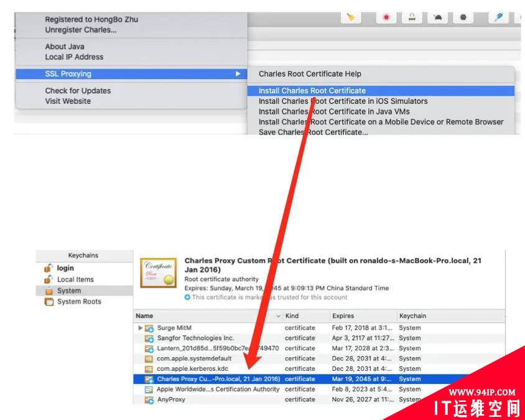The height and width of the screenshot is (420, 525).
Task: Install Charles Root Certificate in Java VMs
Action: tap(334, 111)
